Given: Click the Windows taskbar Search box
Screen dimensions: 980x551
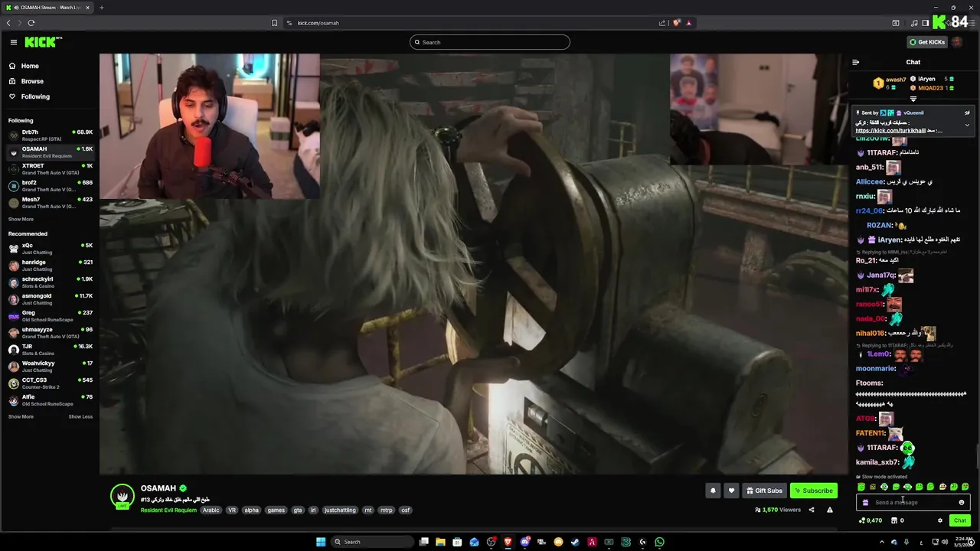Looking at the screenshot, I should [371, 542].
